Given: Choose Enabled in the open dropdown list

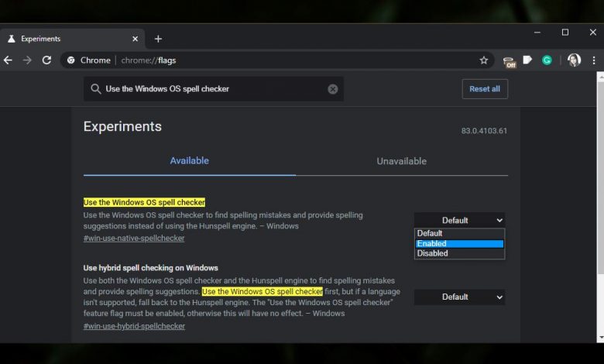Looking at the screenshot, I should 459,243.
